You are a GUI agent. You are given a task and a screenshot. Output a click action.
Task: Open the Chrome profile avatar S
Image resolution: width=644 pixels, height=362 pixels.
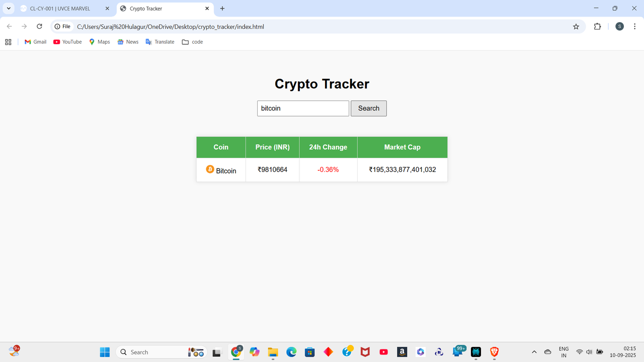(x=619, y=27)
